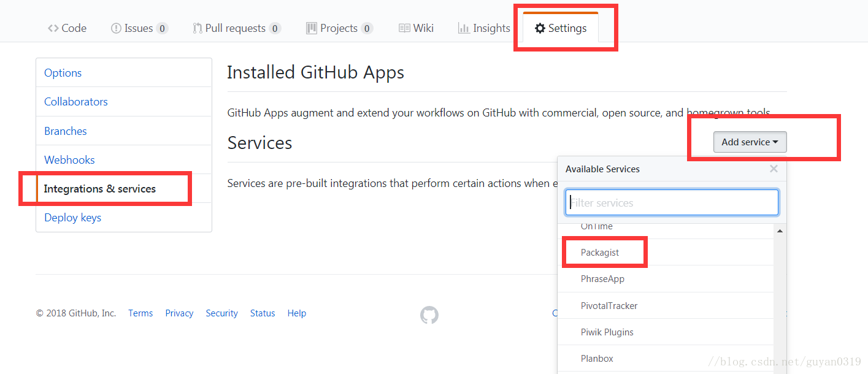The height and width of the screenshot is (374, 868).
Task: Open the Insights tab
Action: 484,28
